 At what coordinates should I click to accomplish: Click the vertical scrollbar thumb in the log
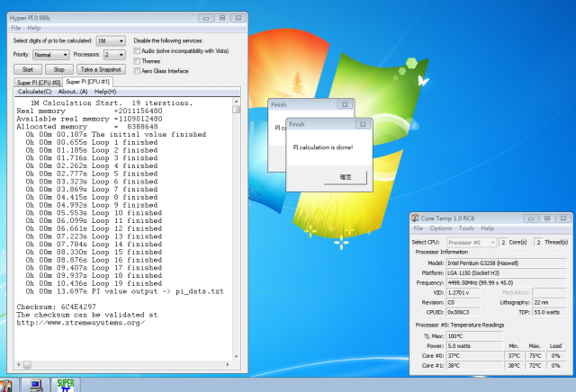(236, 110)
